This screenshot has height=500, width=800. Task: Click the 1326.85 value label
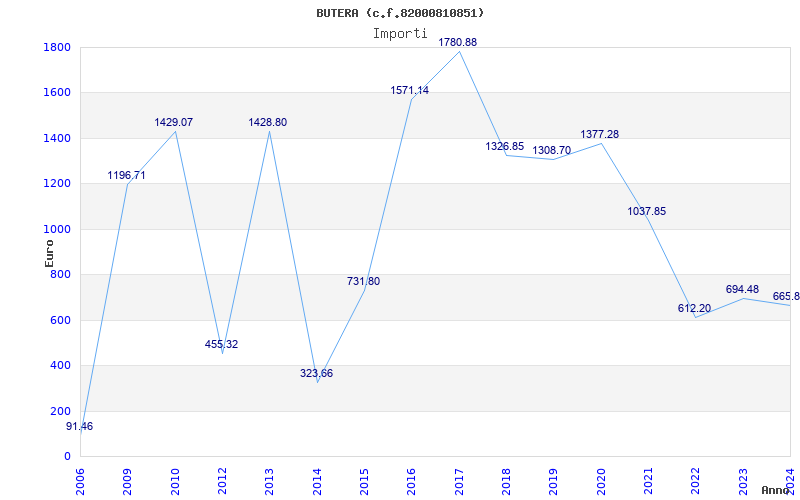pyautogui.click(x=505, y=146)
